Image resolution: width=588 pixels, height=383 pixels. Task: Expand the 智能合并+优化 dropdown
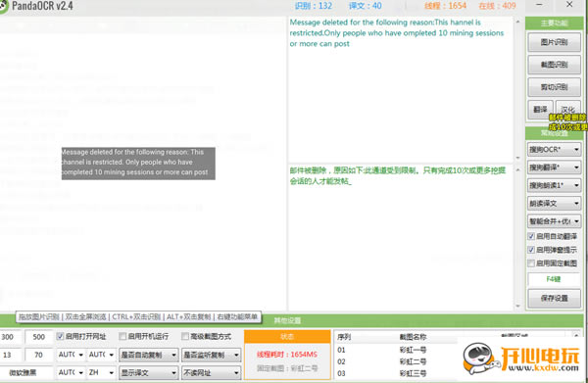(x=554, y=221)
